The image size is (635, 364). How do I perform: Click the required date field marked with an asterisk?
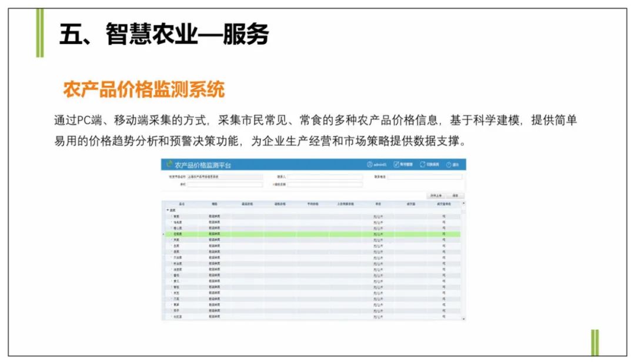pyautogui.click(x=325, y=185)
